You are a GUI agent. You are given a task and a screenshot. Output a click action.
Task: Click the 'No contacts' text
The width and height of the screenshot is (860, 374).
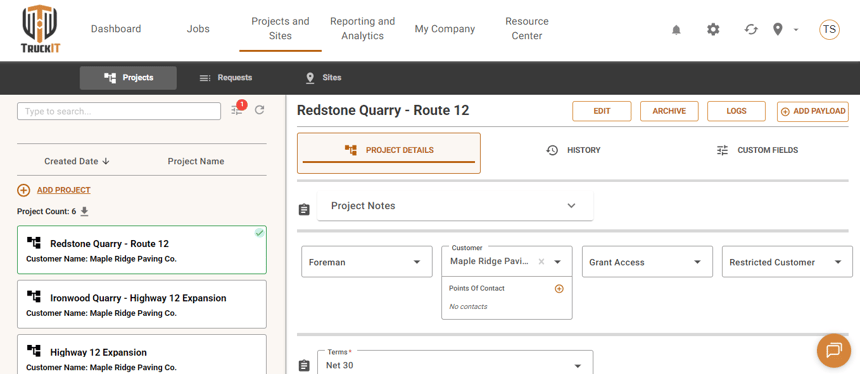(468, 307)
